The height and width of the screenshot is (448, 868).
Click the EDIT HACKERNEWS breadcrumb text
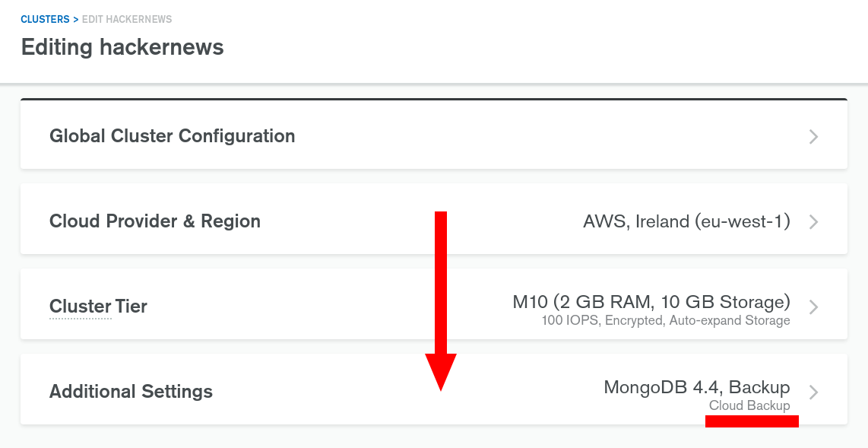click(127, 19)
